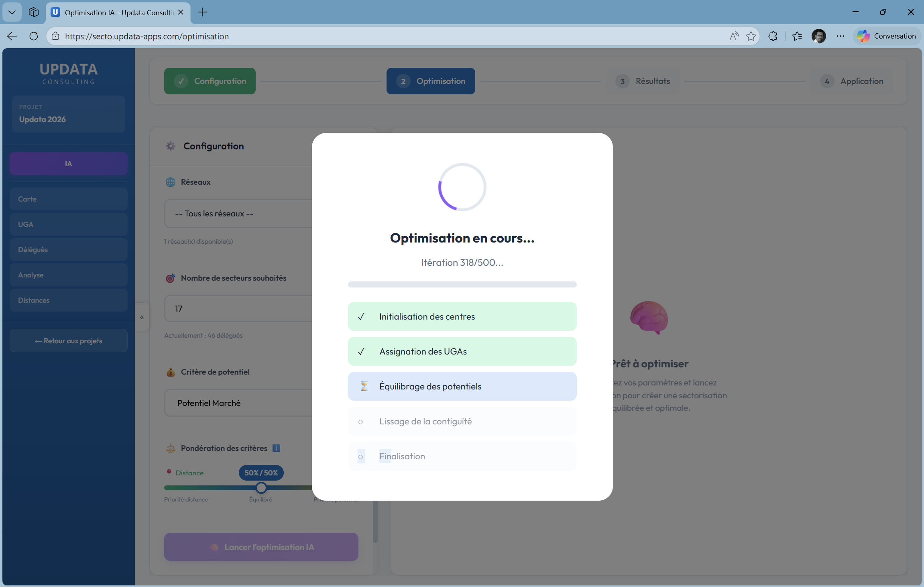Click the user profile avatar

click(818, 36)
